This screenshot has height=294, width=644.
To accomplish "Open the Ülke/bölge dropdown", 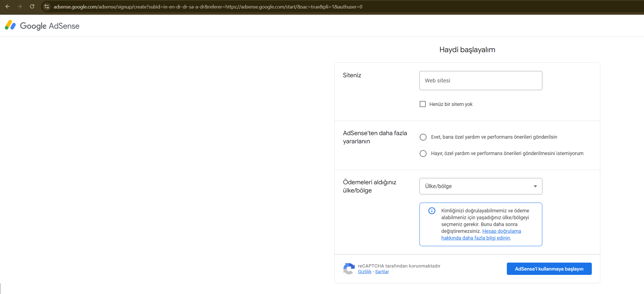I will (x=481, y=186).
